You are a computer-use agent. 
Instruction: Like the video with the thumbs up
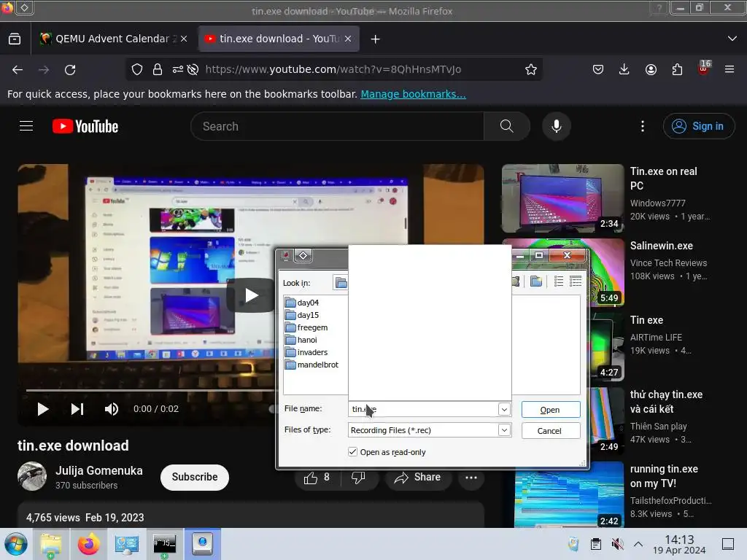point(317,478)
